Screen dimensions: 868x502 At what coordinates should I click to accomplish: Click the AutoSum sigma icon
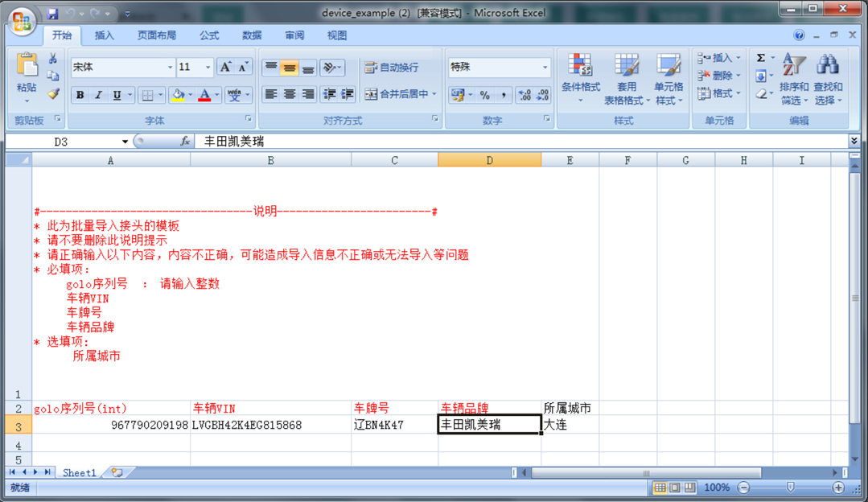(761, 58)
